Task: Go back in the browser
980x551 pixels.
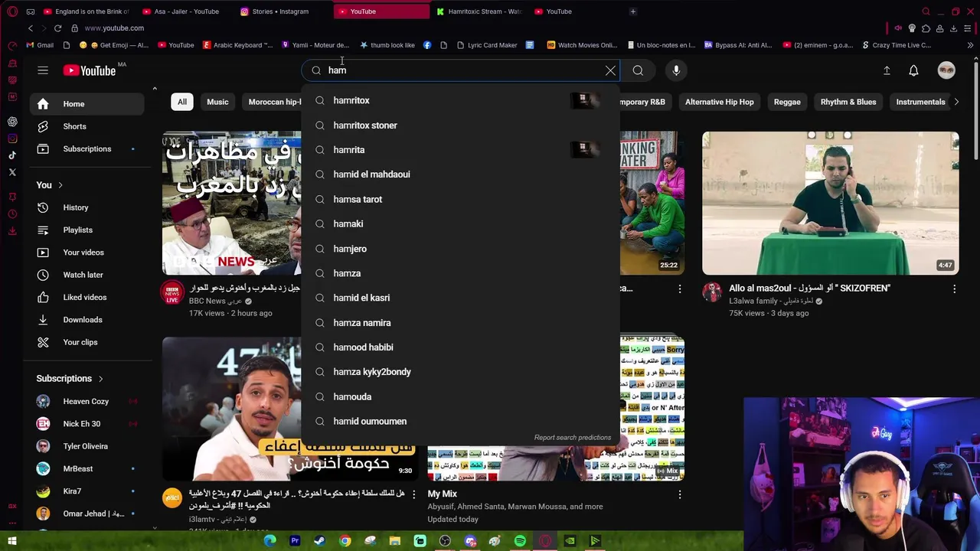Action: point(31,28)
